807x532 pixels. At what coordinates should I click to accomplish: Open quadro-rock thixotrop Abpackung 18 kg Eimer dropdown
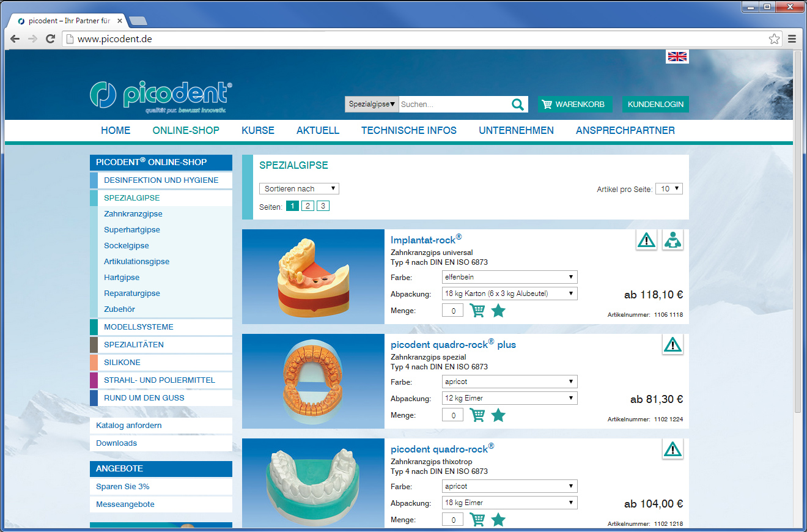[x=509, y=503]
